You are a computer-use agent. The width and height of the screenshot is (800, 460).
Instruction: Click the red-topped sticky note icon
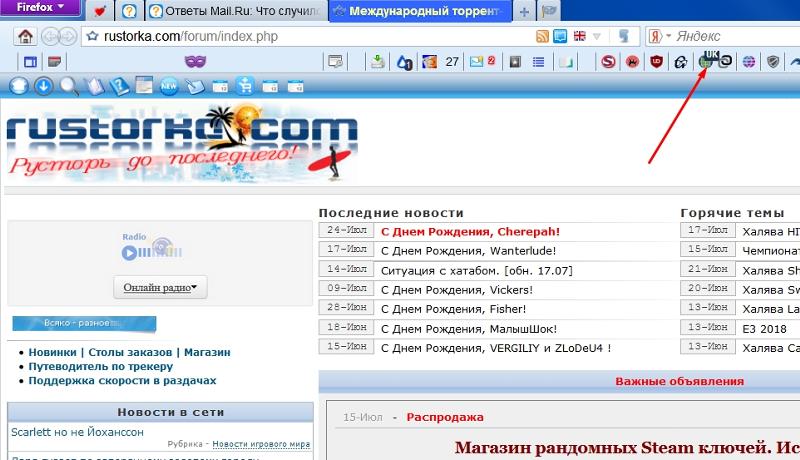point(54,62)
